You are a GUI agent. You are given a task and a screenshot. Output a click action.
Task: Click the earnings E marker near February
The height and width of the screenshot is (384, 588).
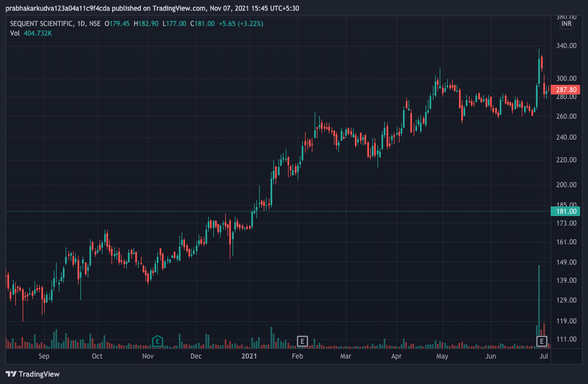pyautogui.click(x=302, y=341)
